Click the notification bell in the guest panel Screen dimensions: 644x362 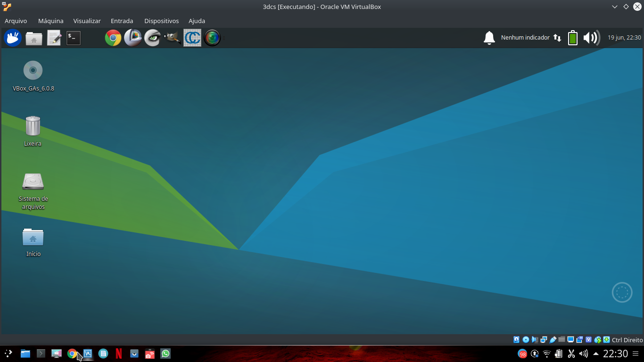coord(489,38)
